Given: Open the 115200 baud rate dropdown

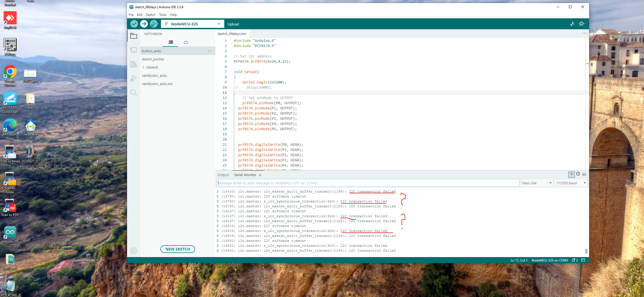Looking at the screenshot, I should (x=571, y=183).
